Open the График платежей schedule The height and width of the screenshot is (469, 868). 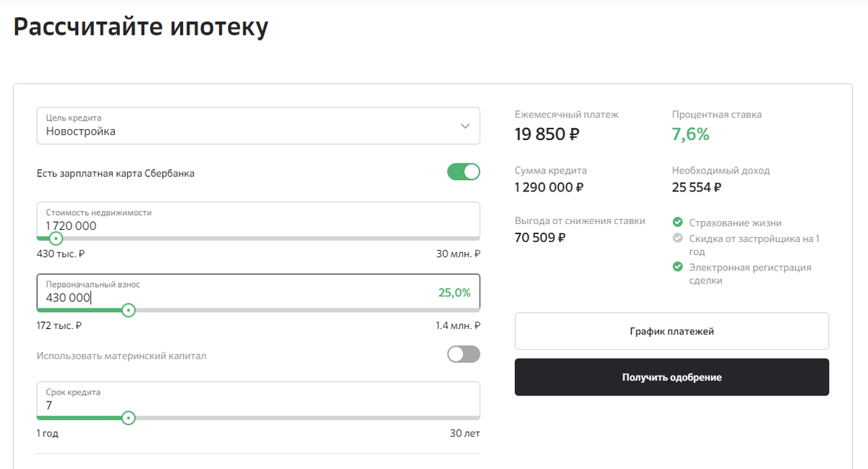(671, 331)
